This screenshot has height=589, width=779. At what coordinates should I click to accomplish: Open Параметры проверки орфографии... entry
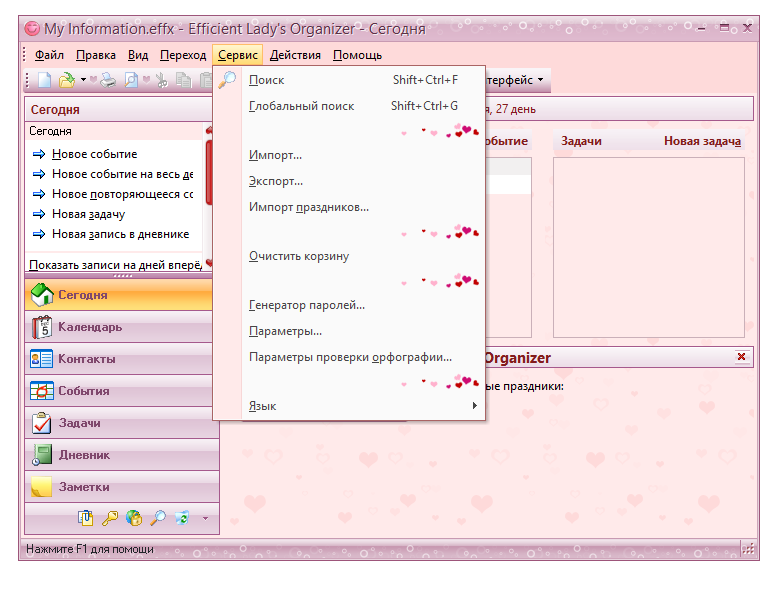pos(349,357)
